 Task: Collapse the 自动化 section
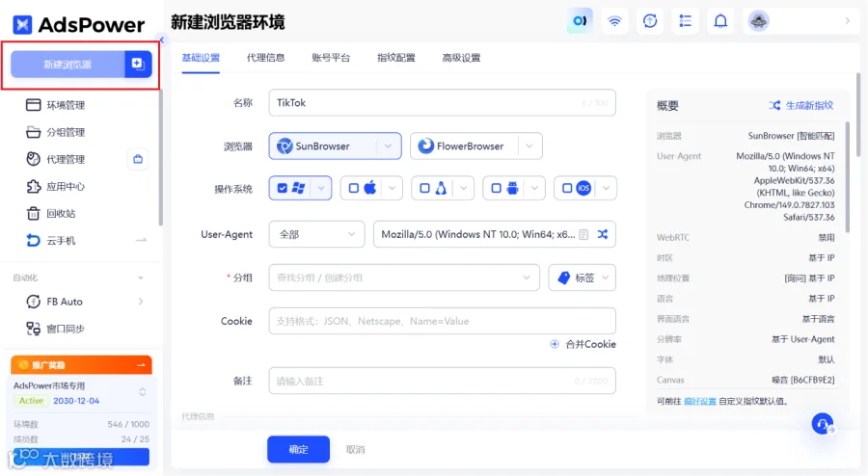point(141,278)
